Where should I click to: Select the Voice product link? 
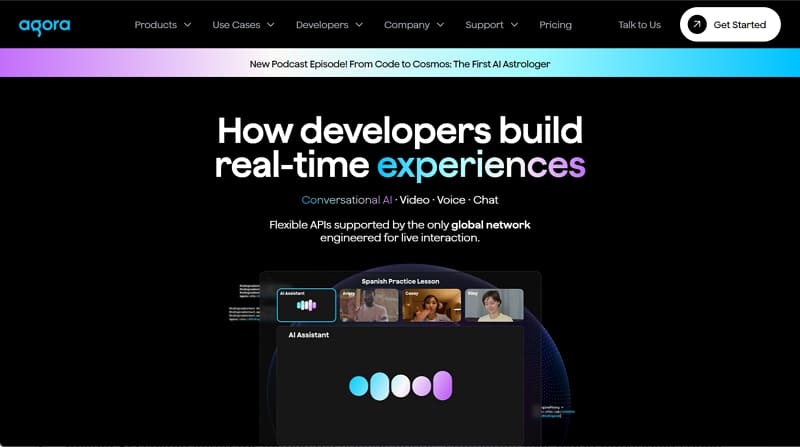[x=451, y=200]
